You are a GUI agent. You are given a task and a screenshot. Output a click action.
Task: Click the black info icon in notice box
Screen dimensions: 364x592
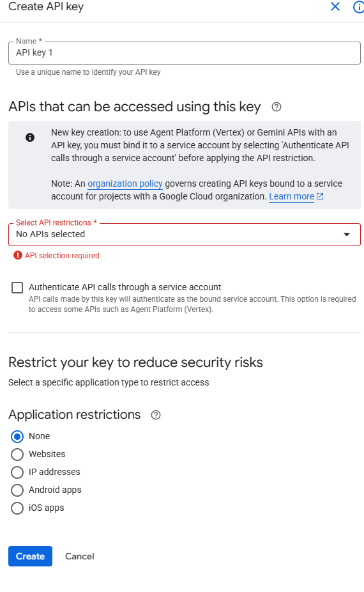(x=30, y=137)
